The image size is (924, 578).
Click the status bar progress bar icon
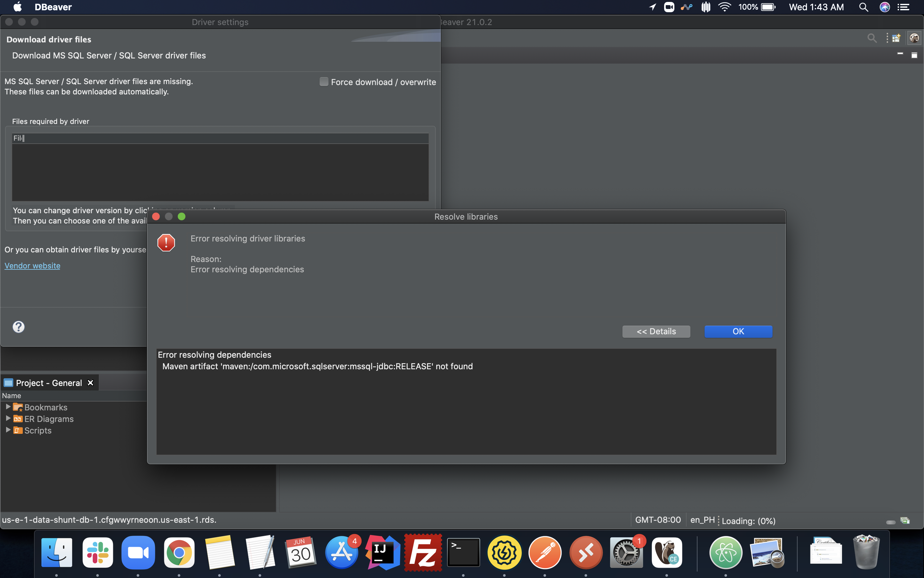click(x=890, y=522)
